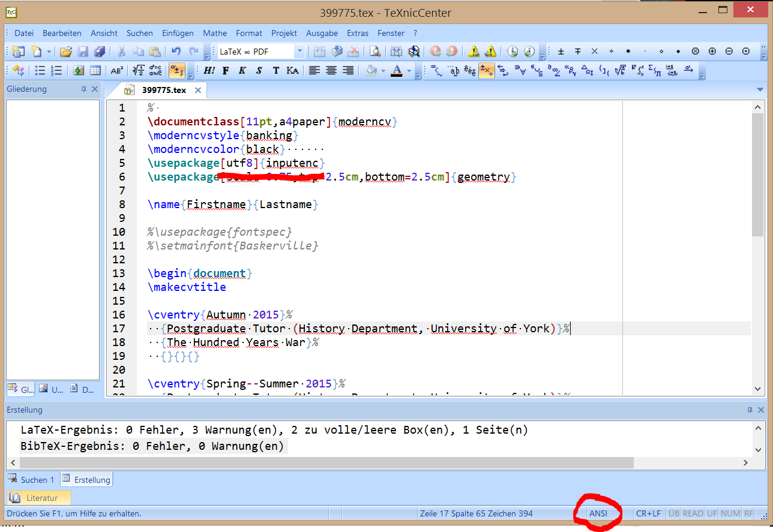
Task: Go to the previous warning triangle icon
Action: click(491, 52)
